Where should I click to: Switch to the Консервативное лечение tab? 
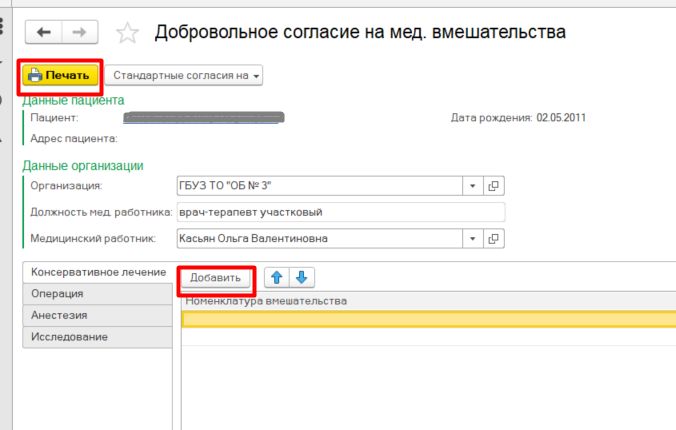coord(97,272)
